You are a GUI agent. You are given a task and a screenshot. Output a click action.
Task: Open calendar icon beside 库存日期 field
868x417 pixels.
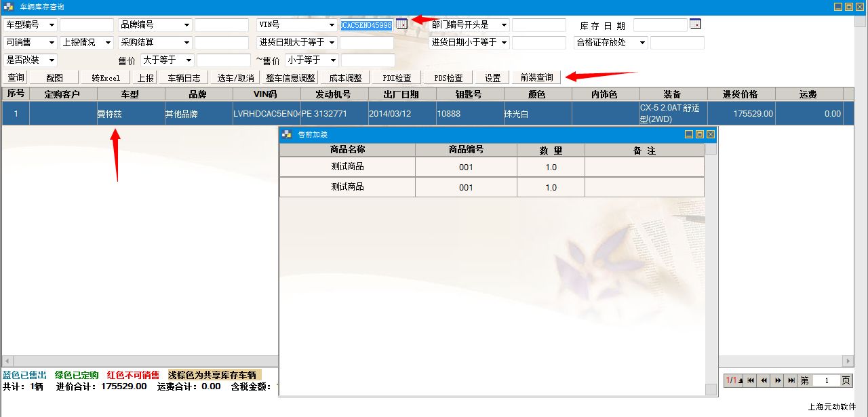pos(694,24)
